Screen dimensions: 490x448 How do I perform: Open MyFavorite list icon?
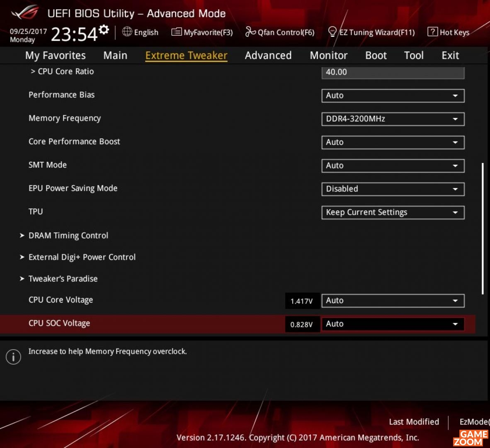[x=177, y=32]
